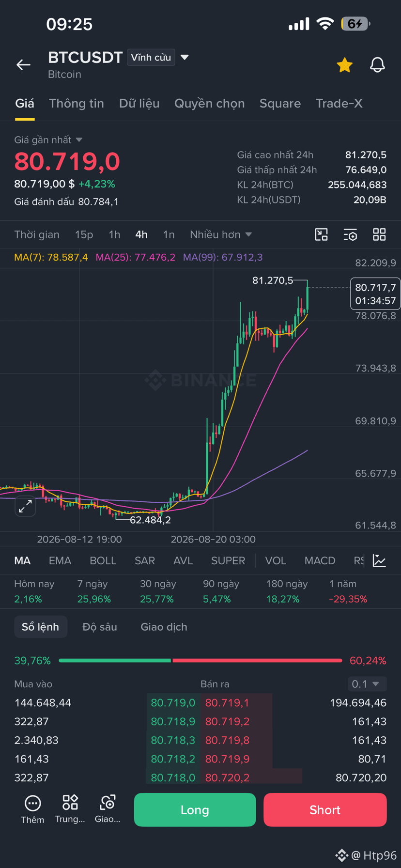Open the four-square grid layout icon
This screenshot has height=868, width=401.
(x=379, y=234)
